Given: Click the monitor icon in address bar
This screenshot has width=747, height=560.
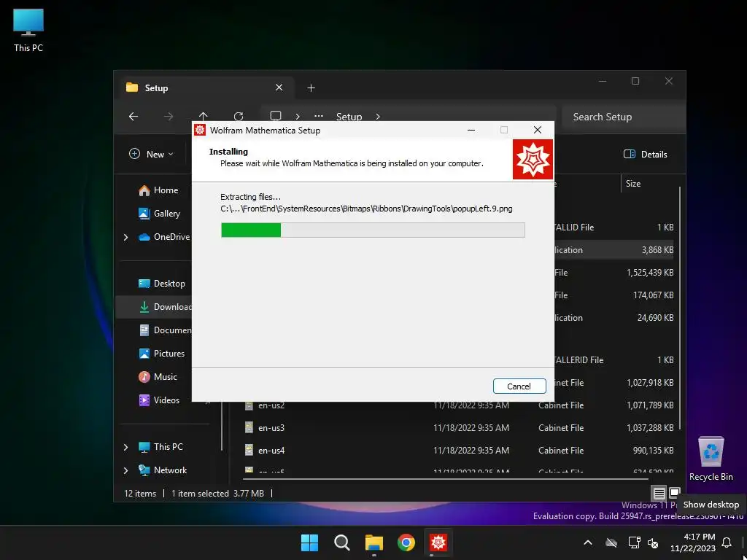Looking at the screenshot, I should 276,116.
